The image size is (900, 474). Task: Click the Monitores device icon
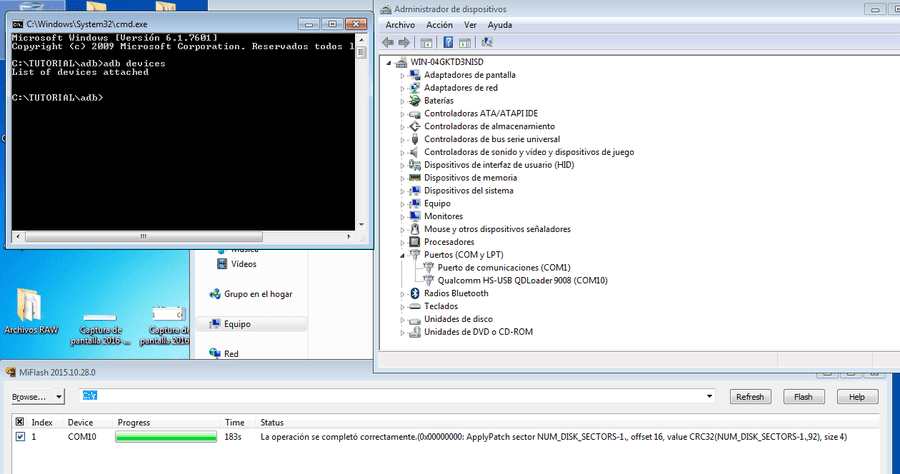coord(414,216)
